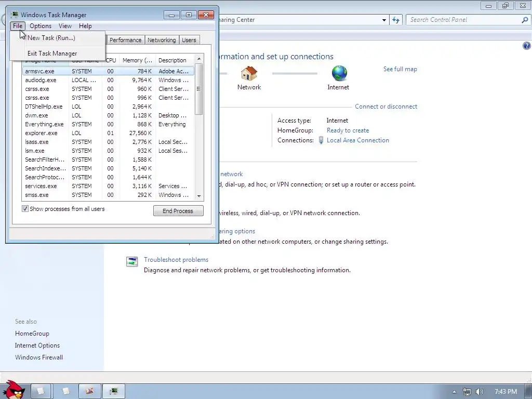This screenshot has height=399, width=532.
Task: Select the dwm.exe process
Action: [x=109, y=115]
